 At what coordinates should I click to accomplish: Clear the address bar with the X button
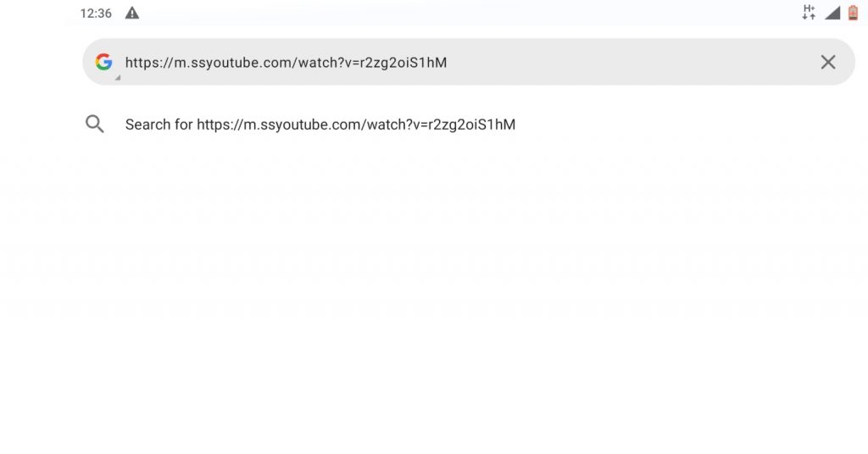pos(827,62)
